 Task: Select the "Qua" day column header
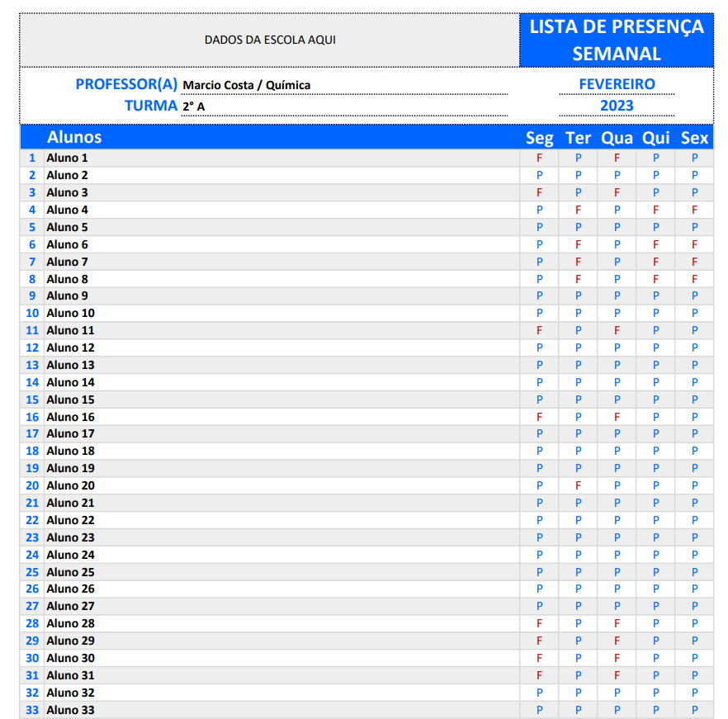point(617,138)
